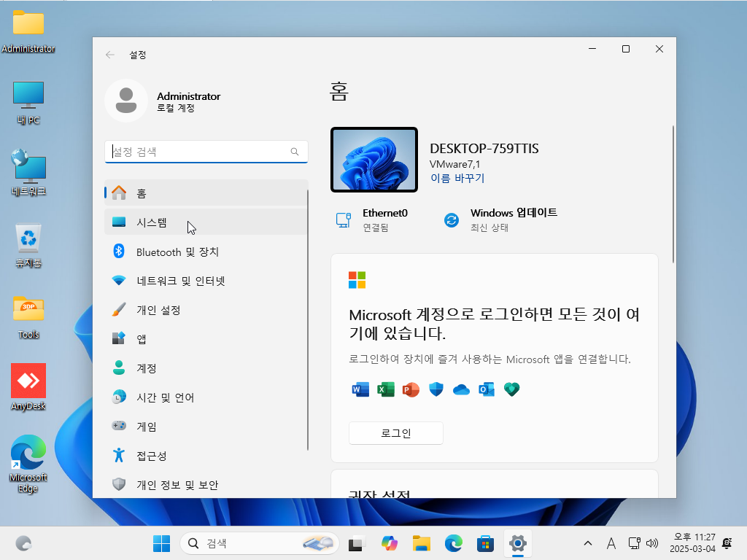Click the volume icon in system tray
Viewport: 747px width, 560px height.
(652, 543)
